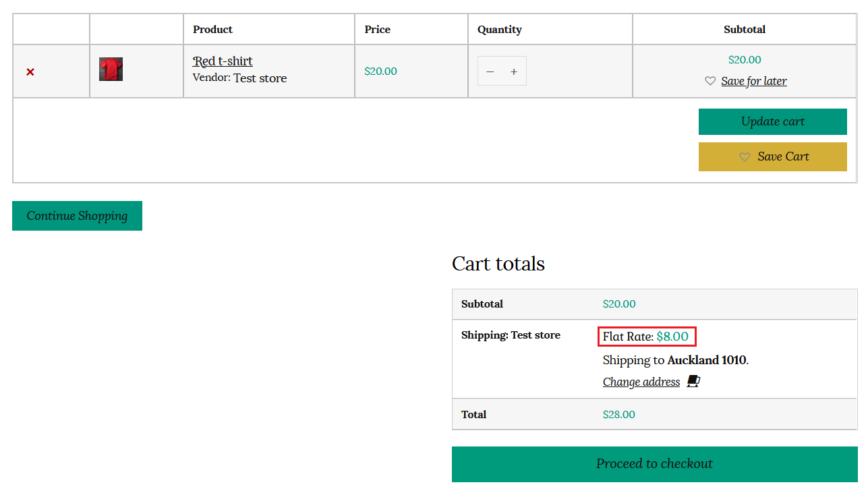
Task: Click the $20.00 amount in Cart totals Subtotal row
Action: tap(619, 304)
